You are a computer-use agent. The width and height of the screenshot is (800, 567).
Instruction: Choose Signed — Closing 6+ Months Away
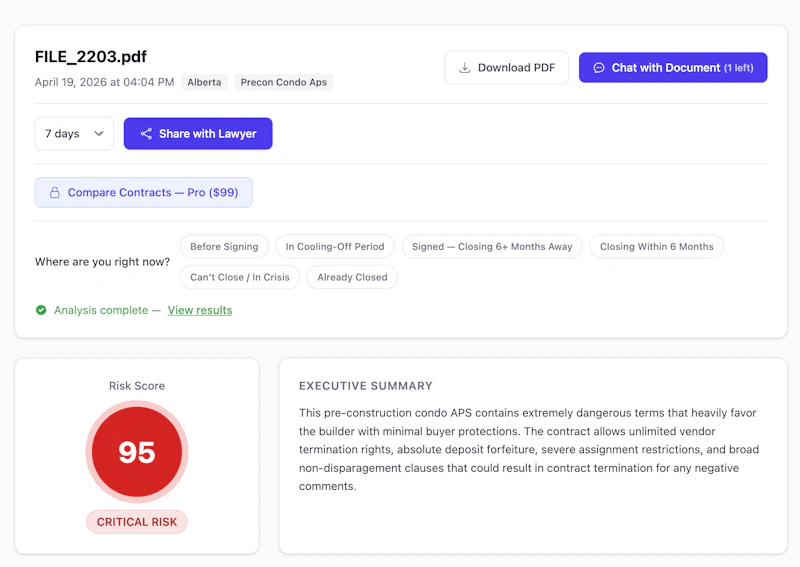point(492,246)
